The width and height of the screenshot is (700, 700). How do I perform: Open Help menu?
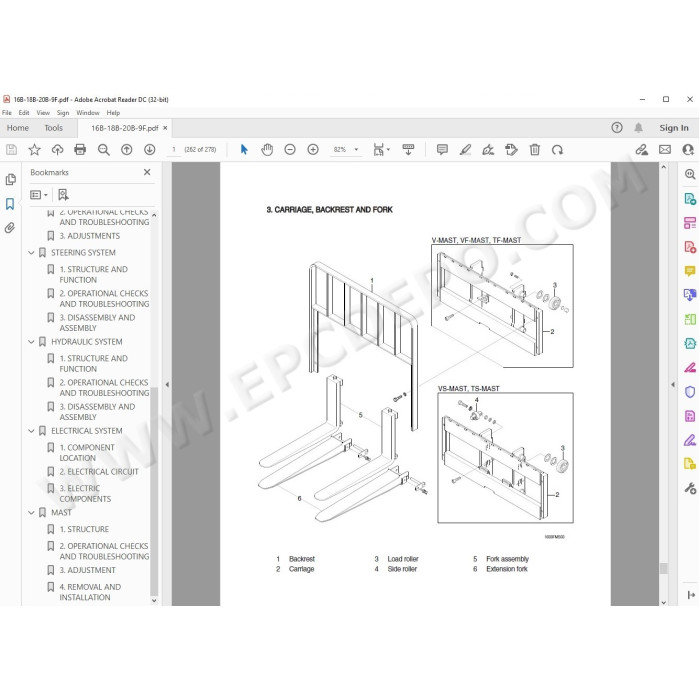pyautogui.click(x=113, y=113)
